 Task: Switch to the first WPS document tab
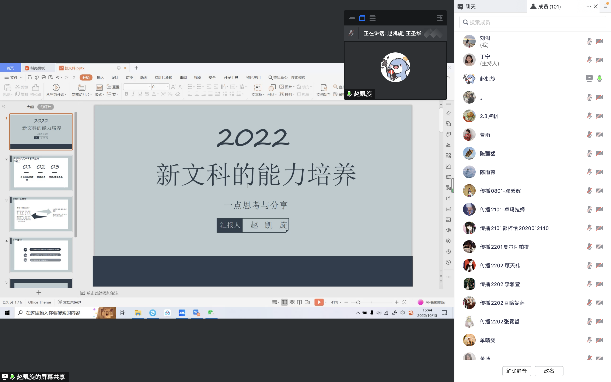[38, 68]
